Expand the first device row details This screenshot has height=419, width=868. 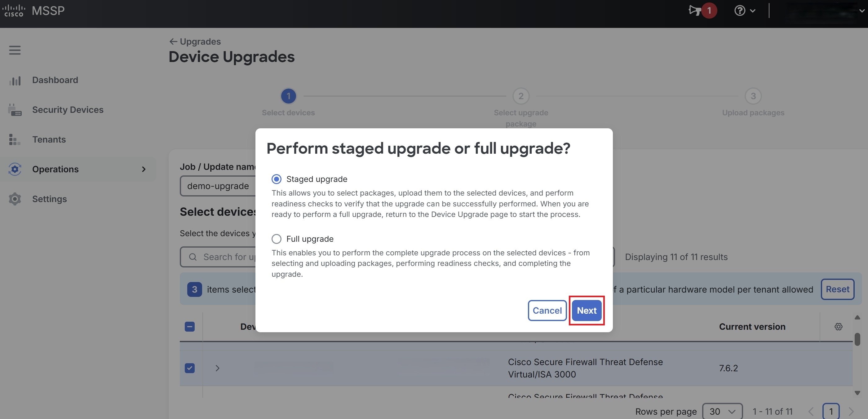pyautogui.click(x=217, y=368)
